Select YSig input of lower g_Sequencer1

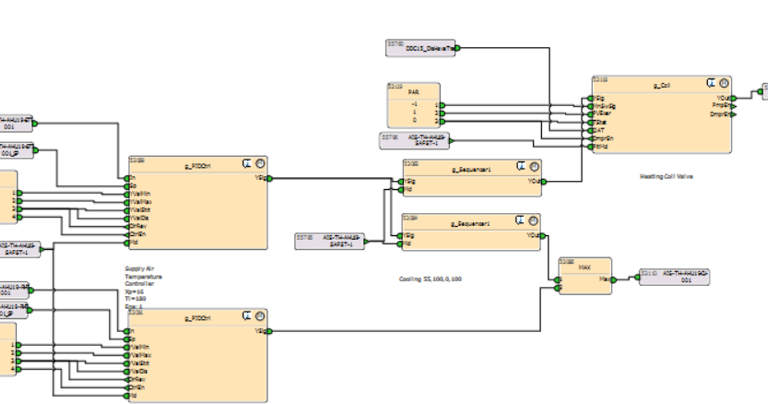point(400,236)
